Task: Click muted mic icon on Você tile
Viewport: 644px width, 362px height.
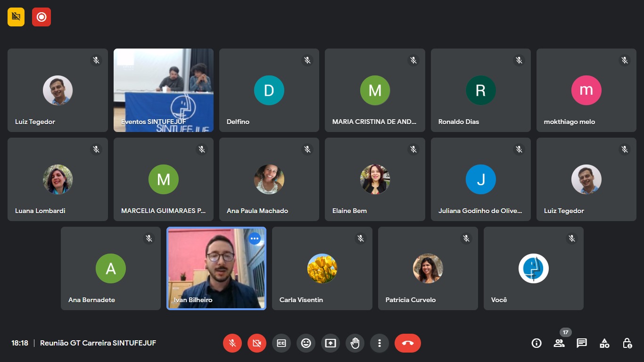Action: [572, 239]
